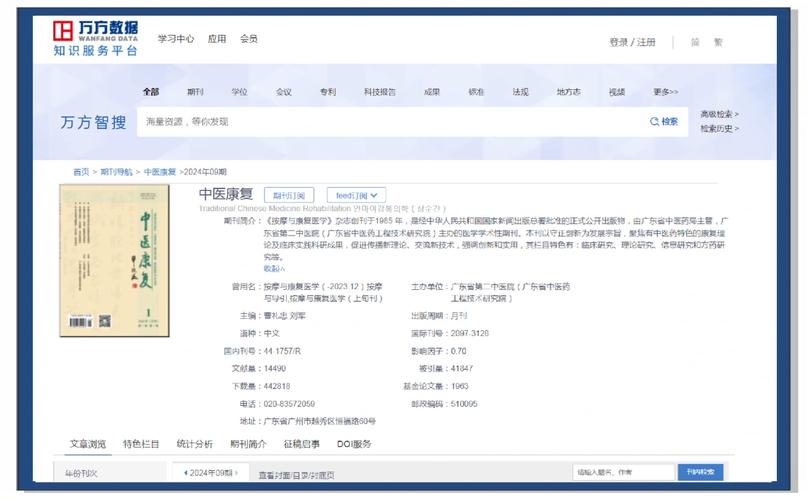Select the 法规 search category
Screen dimensions: 807x500
[x=520, y=92]
